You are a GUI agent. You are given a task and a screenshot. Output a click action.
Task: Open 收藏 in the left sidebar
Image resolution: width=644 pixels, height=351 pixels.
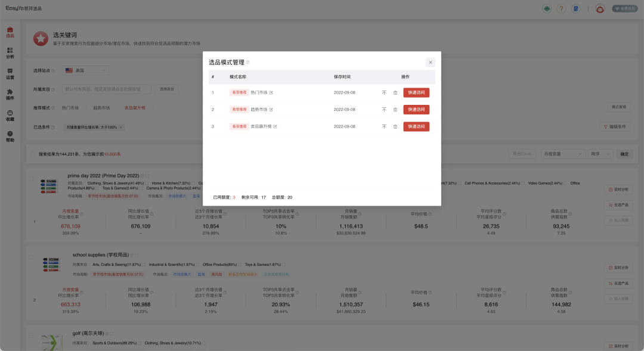[x=10, y=116]
